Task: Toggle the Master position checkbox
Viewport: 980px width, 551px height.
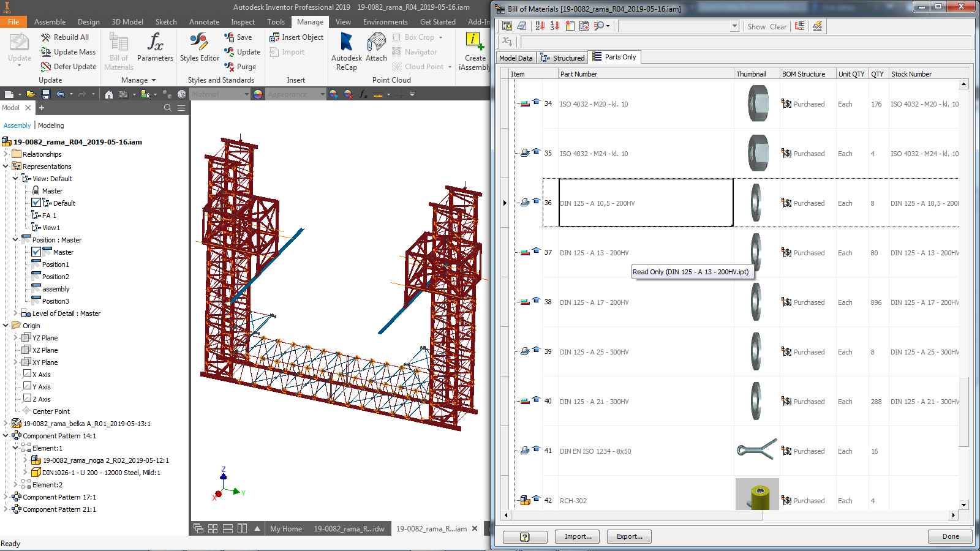Action: tap(36, 252)
